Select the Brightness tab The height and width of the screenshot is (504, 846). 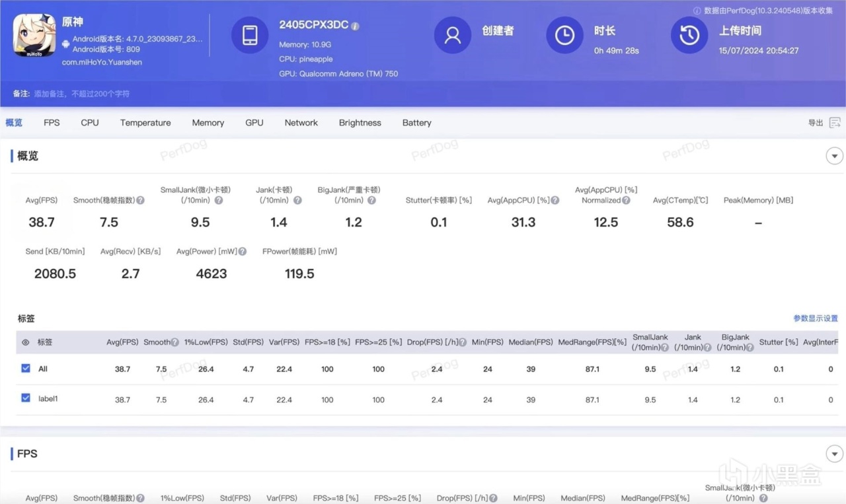pos(360,123)
